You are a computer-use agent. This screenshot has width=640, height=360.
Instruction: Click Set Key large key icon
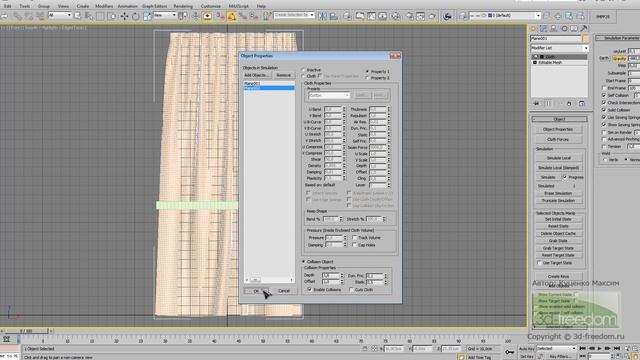(x=509, y=352)
